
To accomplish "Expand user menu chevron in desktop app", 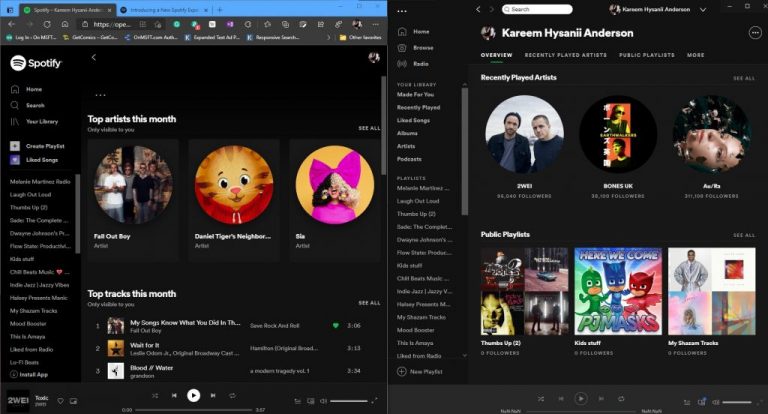I will click(703, 9).
